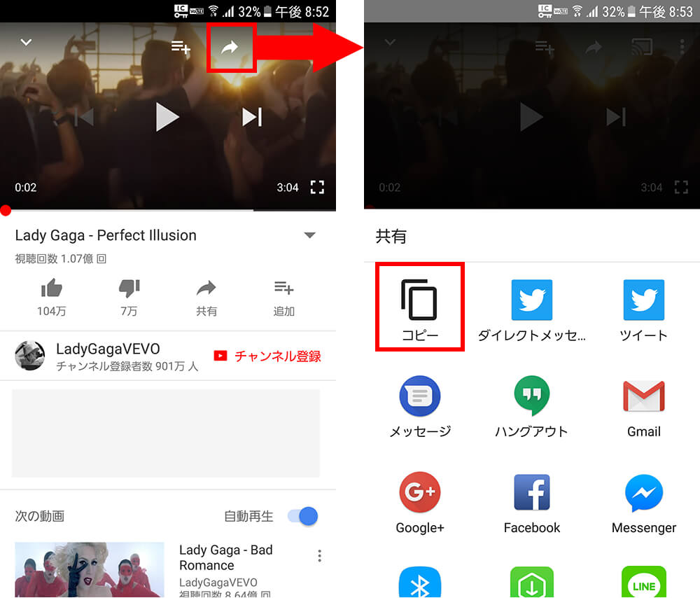Tap 追加 to add to playlist
This screenshot has height=598, width=700.
[x=284, y=298]
